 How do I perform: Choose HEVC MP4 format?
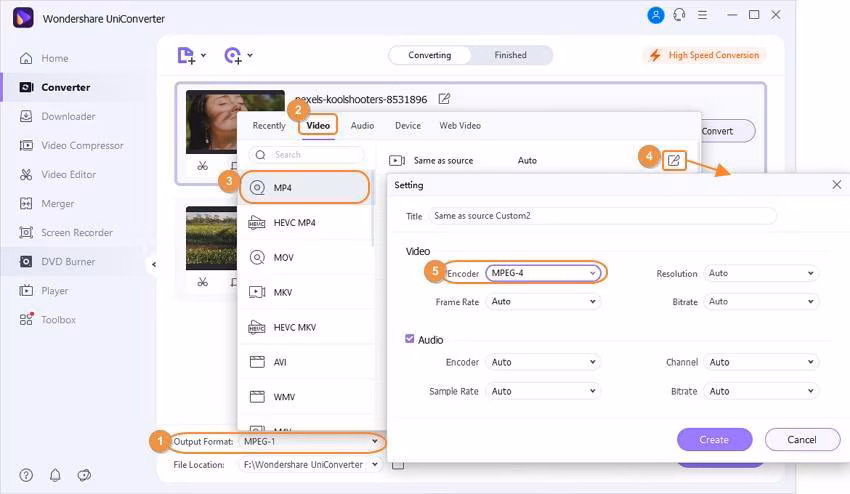coord(306,223)
